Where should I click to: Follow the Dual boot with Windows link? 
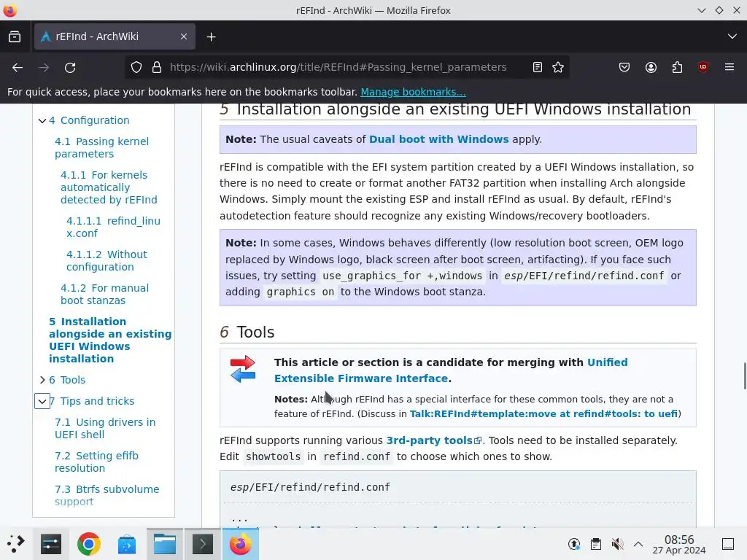click(x=438, y=139)
